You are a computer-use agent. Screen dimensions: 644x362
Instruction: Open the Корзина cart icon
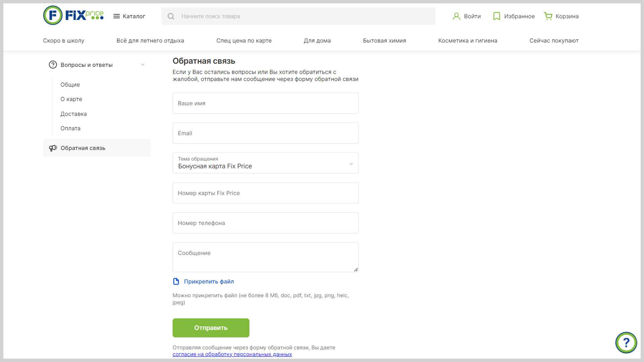tap(548, 16)
